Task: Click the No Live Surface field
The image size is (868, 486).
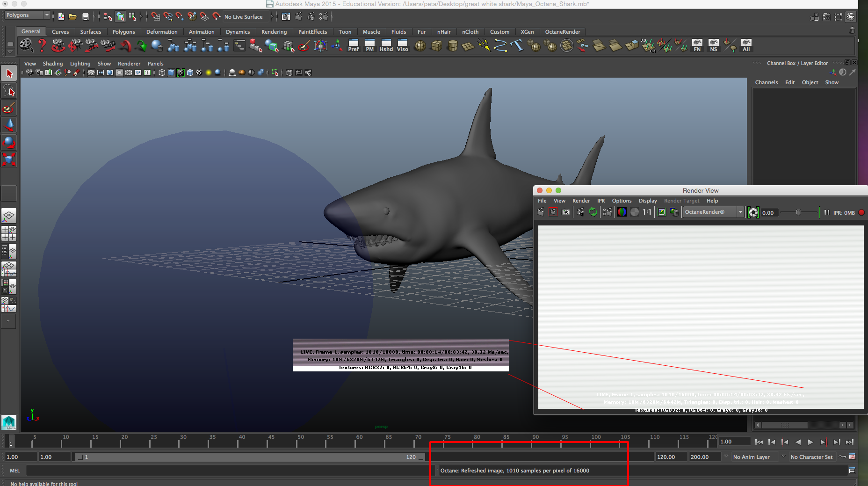Action: (x=246, y=17)
